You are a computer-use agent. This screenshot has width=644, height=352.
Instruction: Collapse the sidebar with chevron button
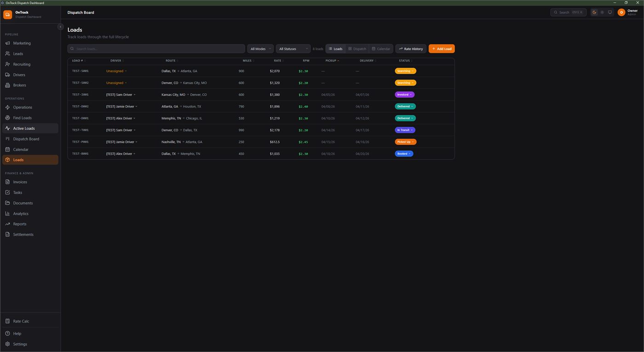[60, 27]
